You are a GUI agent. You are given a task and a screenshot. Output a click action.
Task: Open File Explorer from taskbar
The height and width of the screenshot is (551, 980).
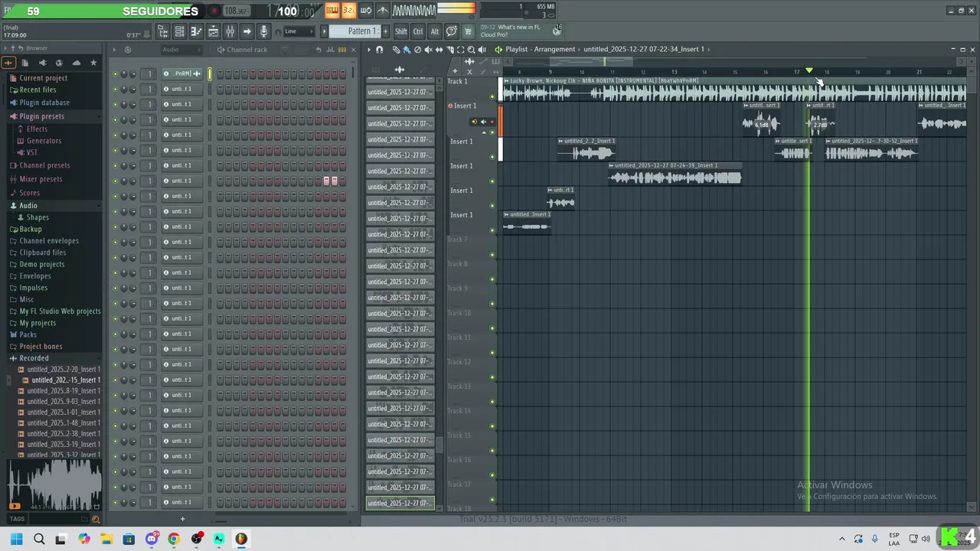pos(106,539)
